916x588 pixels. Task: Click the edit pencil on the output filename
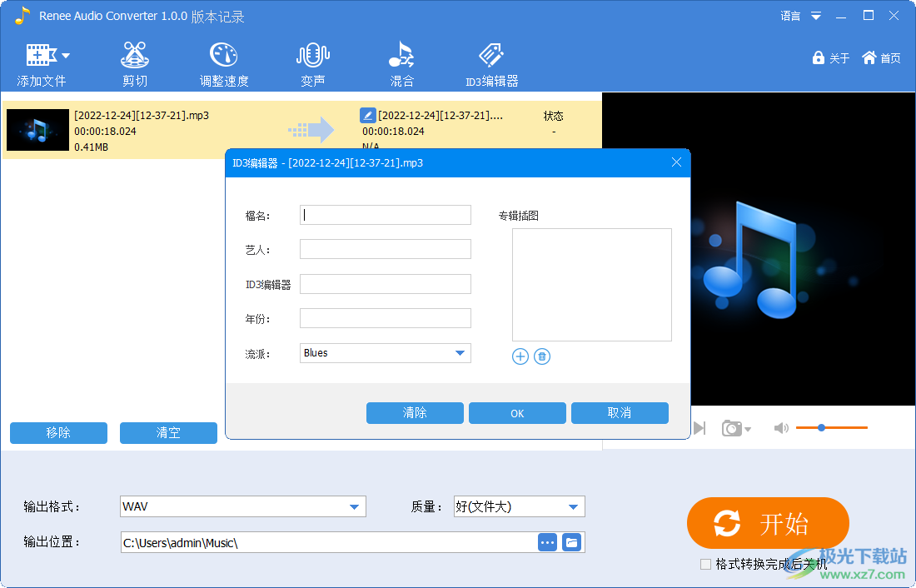[366, 116]
